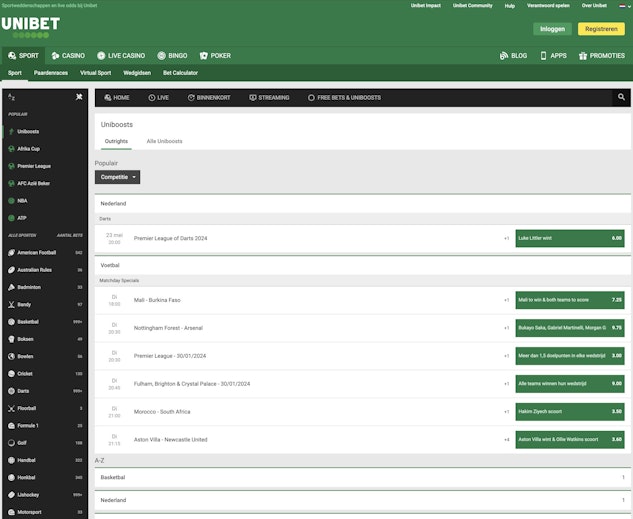Open the Poker menu item
The height and width of the screenshot is (519, 633).
tap(215, 56)
